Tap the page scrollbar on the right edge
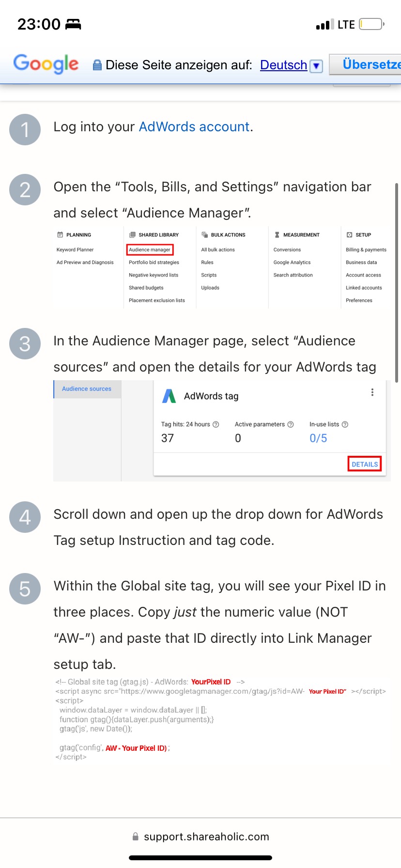 point(397,283)
